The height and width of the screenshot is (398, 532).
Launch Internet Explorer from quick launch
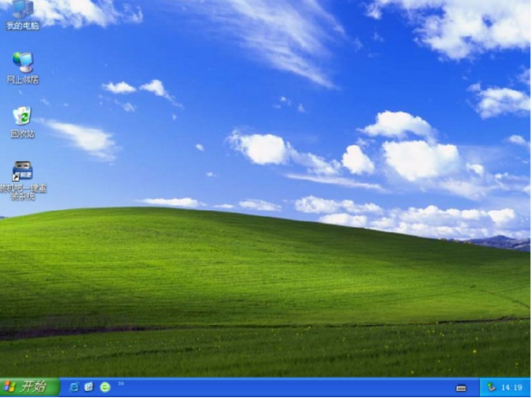pyautogui.click(x=74, y=387)
